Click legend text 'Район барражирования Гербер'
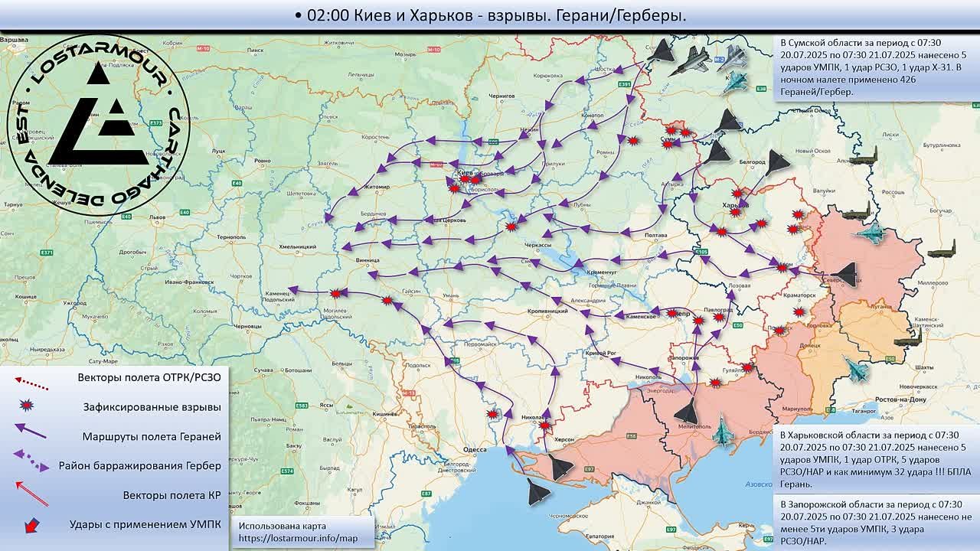 click(139, 465)
